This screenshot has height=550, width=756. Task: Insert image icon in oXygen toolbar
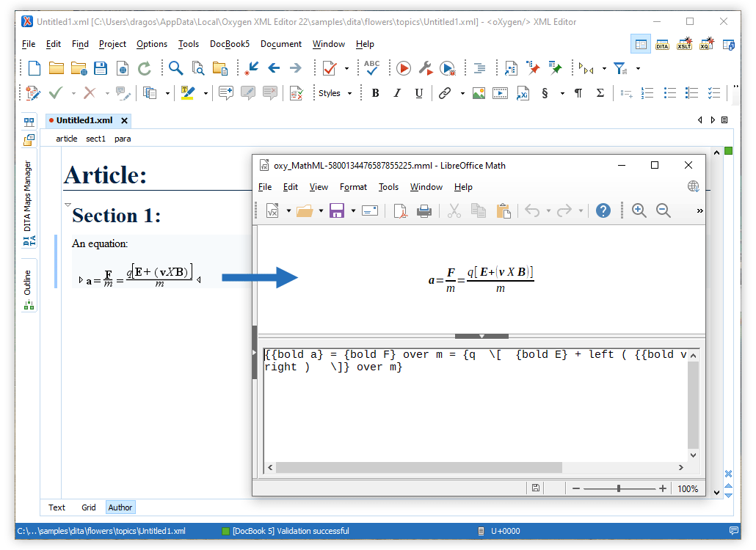(x=479, y=93)
